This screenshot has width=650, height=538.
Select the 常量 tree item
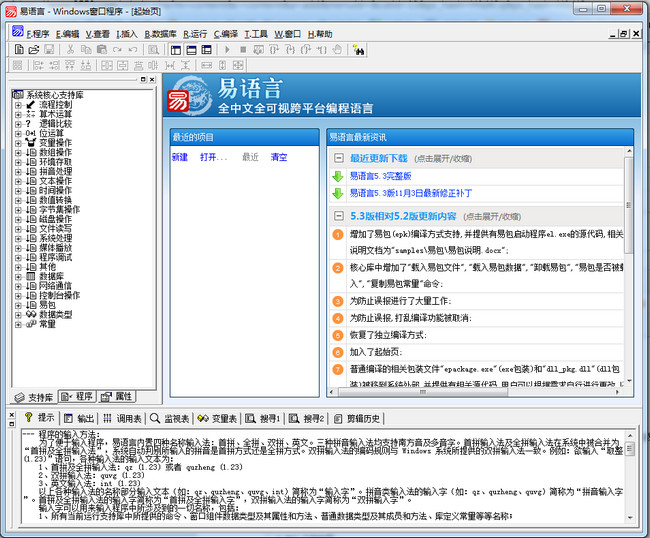pyautogui.click(x=47, y=324)
